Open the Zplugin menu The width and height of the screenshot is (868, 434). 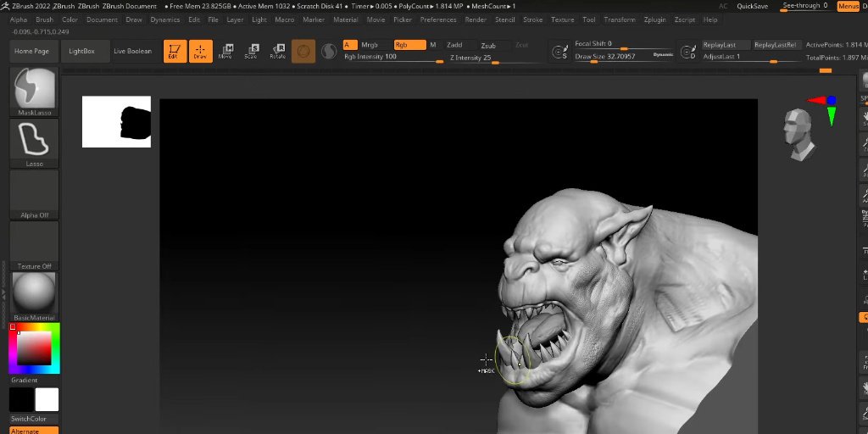tap(655, 19)
